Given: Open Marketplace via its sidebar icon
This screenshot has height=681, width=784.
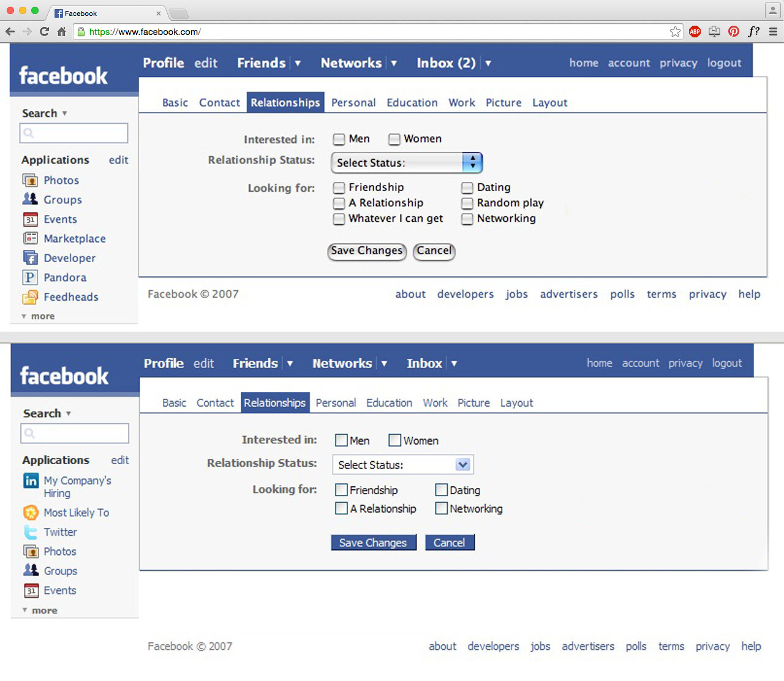Looking at the screenshot, I should click(29, 238).
